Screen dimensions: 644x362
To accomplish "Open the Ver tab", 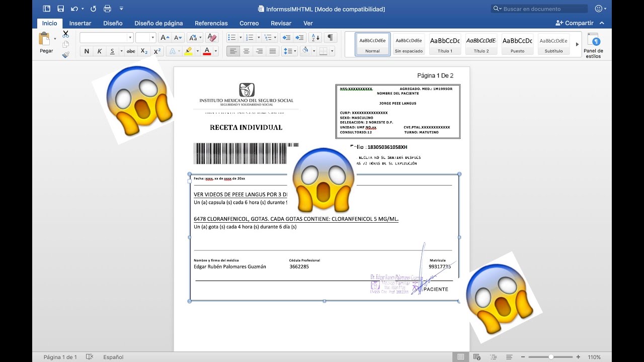I will coord(308,23).
